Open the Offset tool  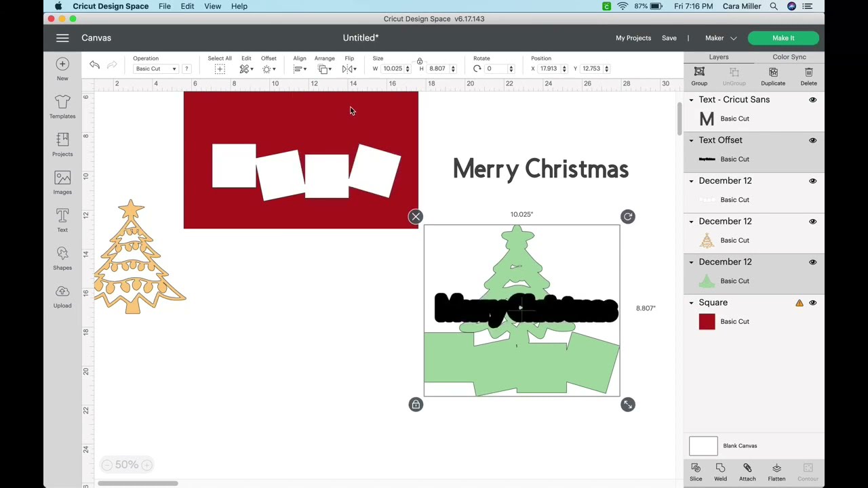click(x=269, y=69)
